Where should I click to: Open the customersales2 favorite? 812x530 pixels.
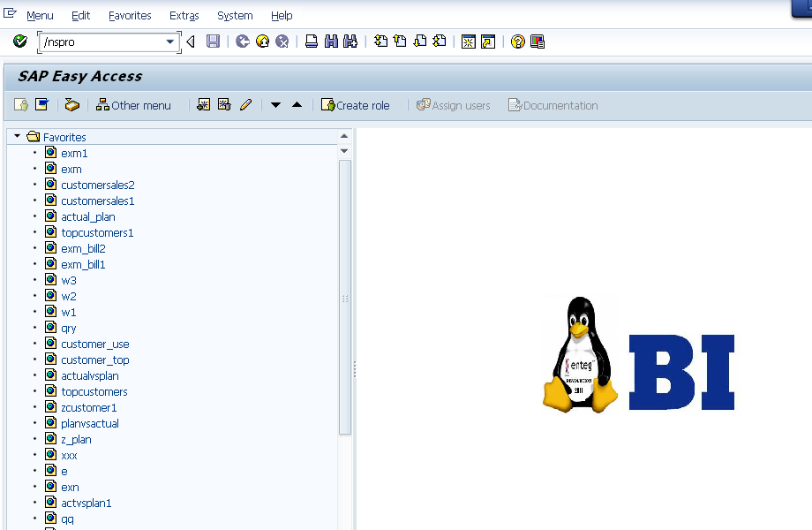pos(98,185)
